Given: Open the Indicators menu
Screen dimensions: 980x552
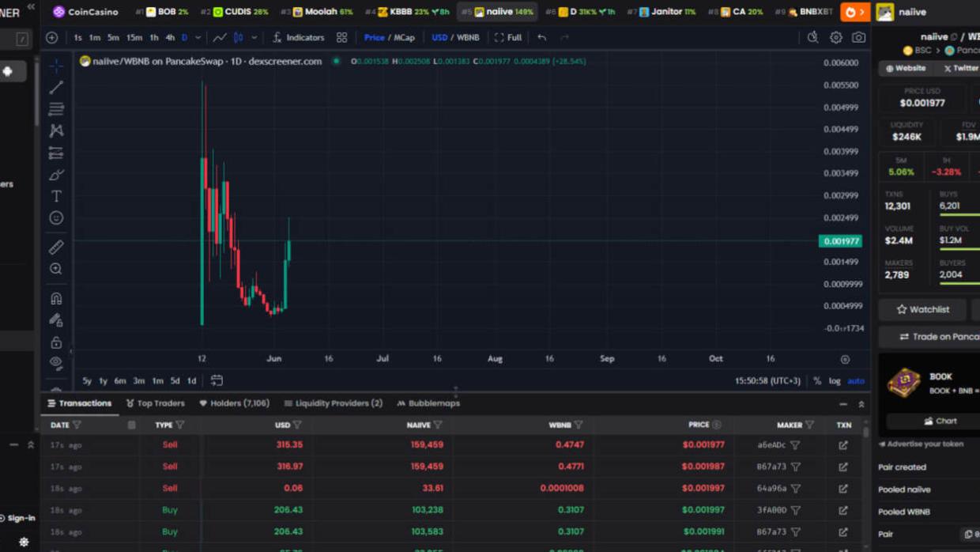Looking at the screenshot, I should click(x=299, y=37).
